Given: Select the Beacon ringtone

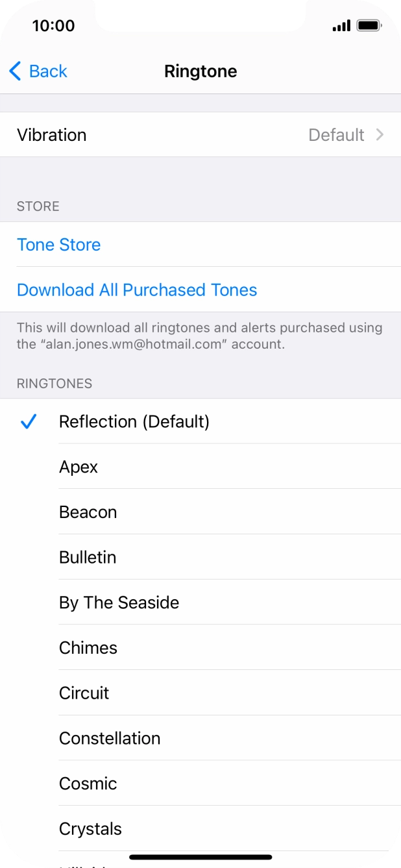Looking at the screenshot, I should pyautogui.click(x=88, y=512).
